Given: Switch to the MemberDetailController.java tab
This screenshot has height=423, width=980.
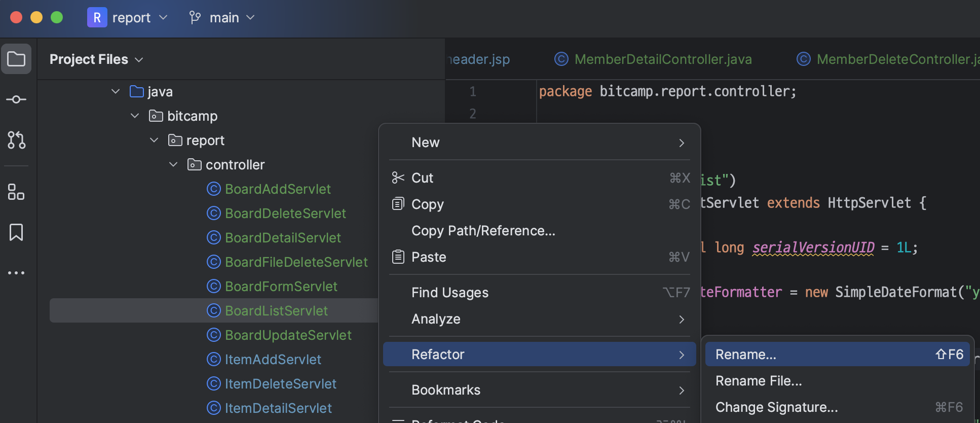Looking at the screenshot, I should [653, 59].
